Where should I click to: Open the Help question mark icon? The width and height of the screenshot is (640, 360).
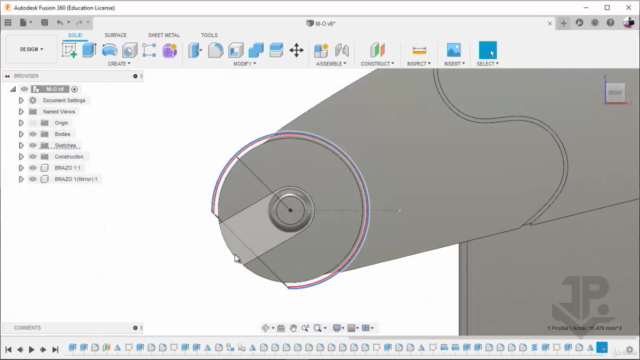[610, 23]
